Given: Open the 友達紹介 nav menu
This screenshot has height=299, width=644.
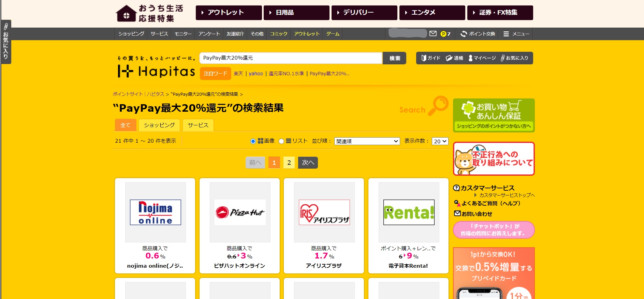Looking at the screenshot, I should click(x=235, y=34).
